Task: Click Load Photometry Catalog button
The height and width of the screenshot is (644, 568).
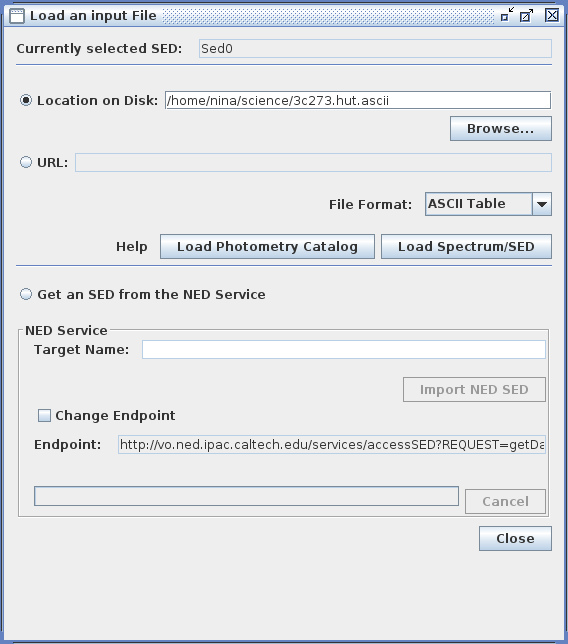Action: pos(267,246)
